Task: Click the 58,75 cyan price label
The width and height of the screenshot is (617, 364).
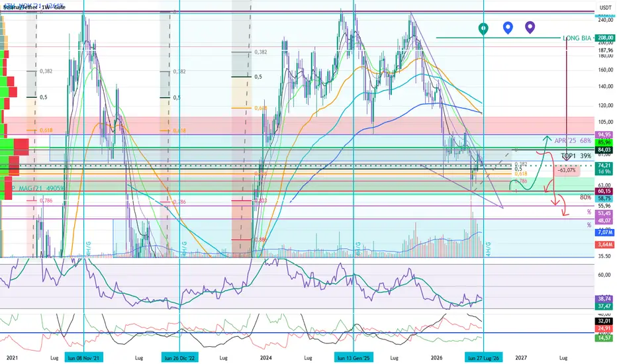Action: (605, 199)
